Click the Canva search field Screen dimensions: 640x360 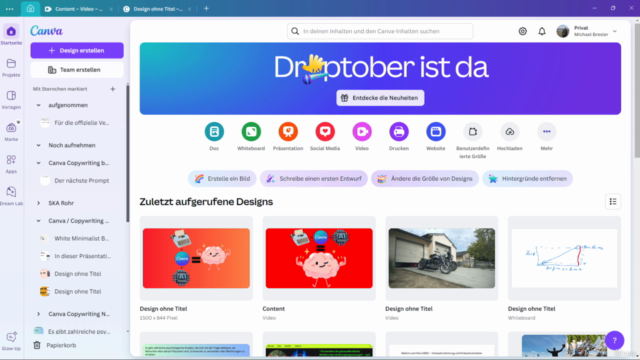coord(380,31)
